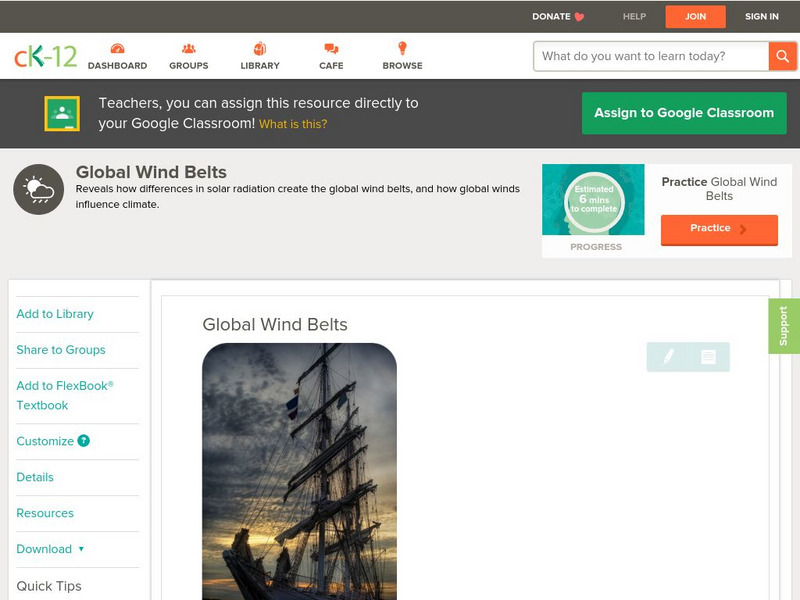This screenshot has width=800, height=600.
Task: Open the Groups page
Action: point(189,56)
